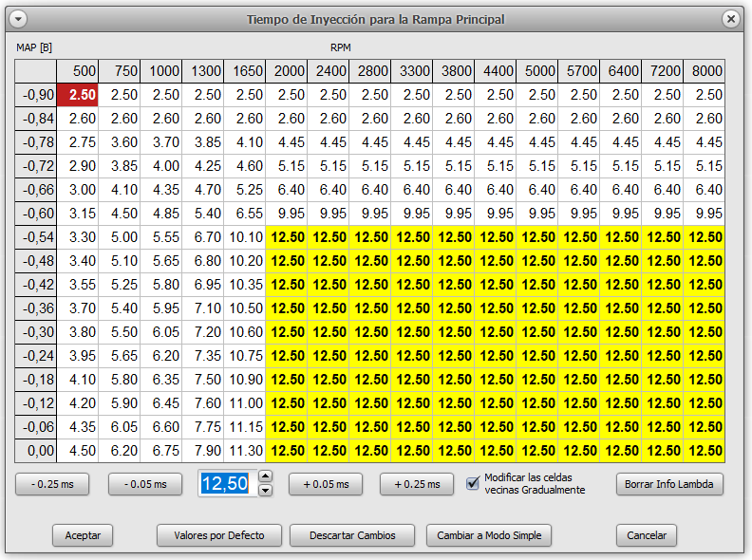Select the 8000 RPM column header
This screenshot has width=752, height=560.
pyautogui.click(x=704, y=71)
